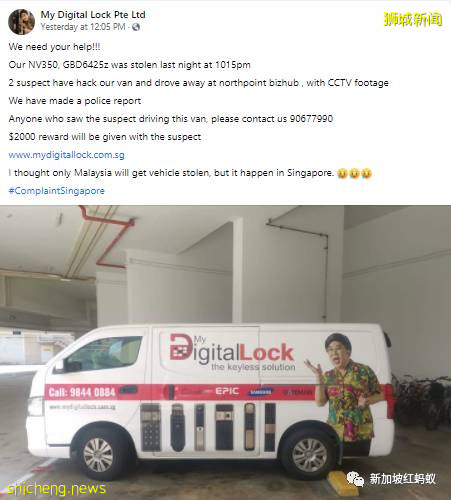The width and height of the screenshot is (451, 500).
Task: Open the Yesterday at 12:05 PM timestamp
Action: tap(83, 27)
